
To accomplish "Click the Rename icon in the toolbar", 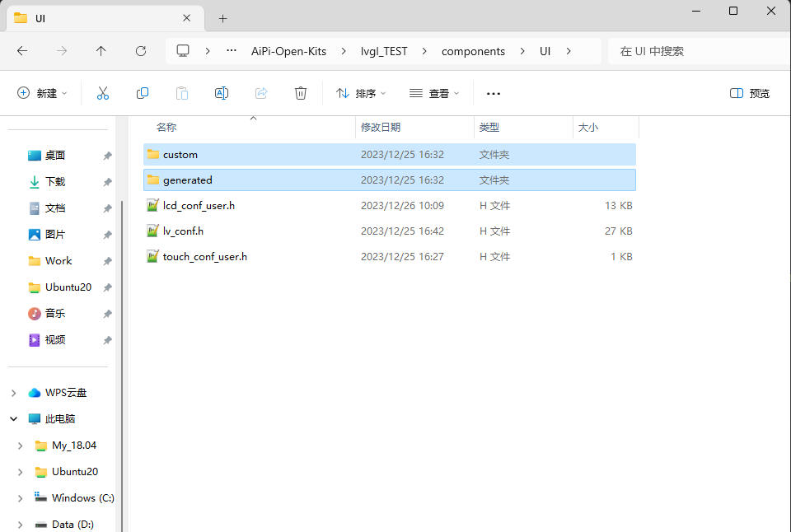I will point(221,93).
